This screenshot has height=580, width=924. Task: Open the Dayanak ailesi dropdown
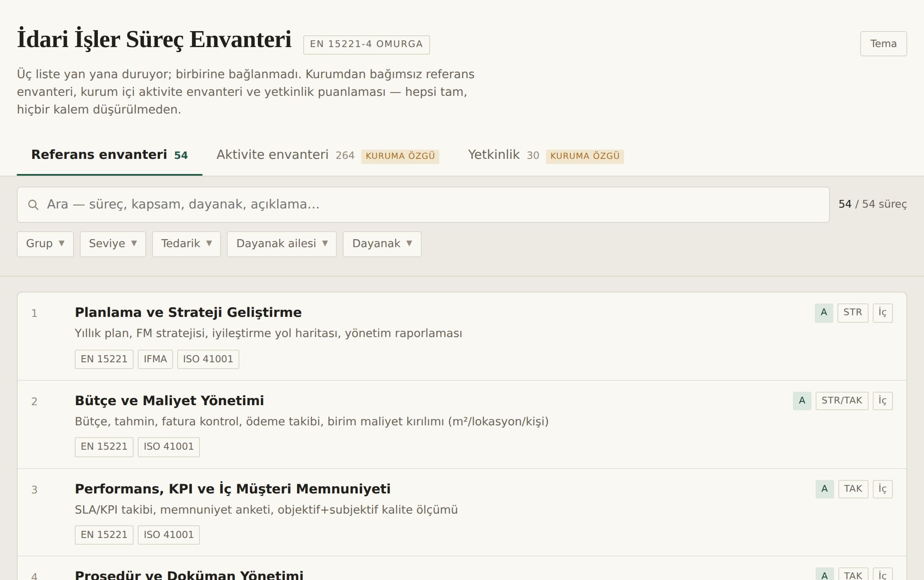click(x=282, y=244)
